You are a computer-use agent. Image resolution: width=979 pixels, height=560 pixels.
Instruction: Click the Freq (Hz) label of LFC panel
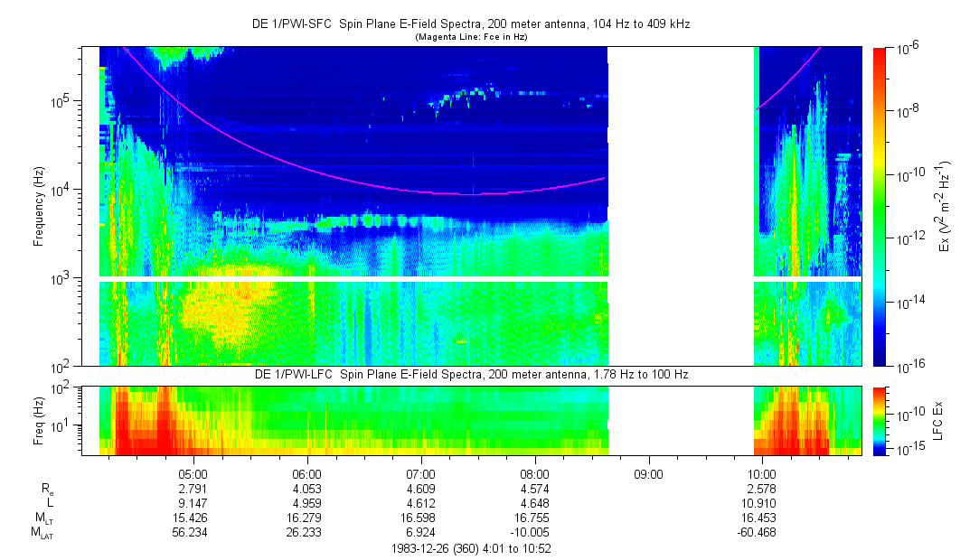(x=39, y=421)
